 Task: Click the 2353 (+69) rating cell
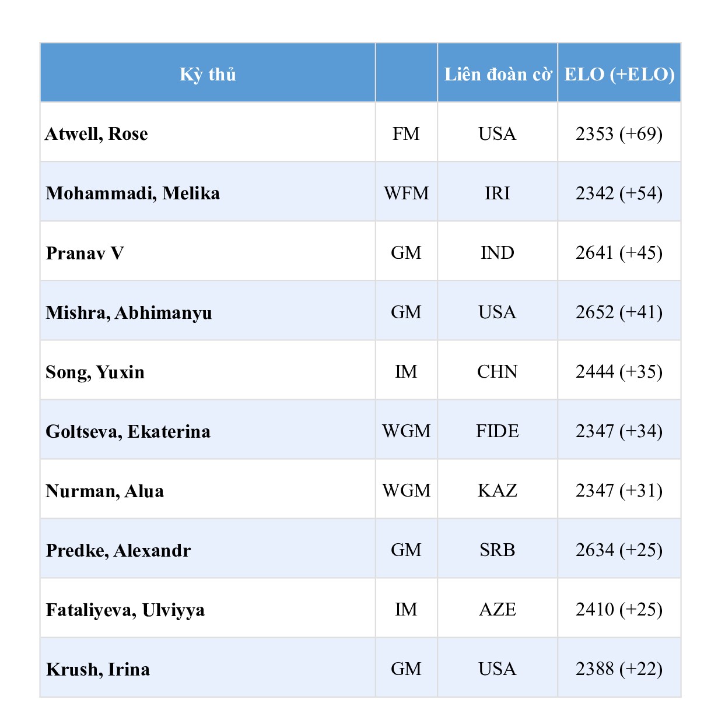tap(619, 133)
